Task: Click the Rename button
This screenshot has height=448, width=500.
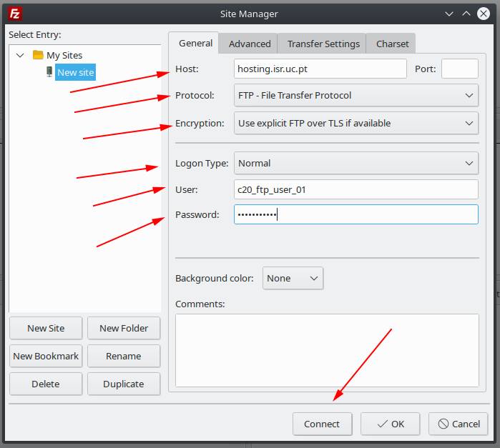Action: tap(124, 356)
